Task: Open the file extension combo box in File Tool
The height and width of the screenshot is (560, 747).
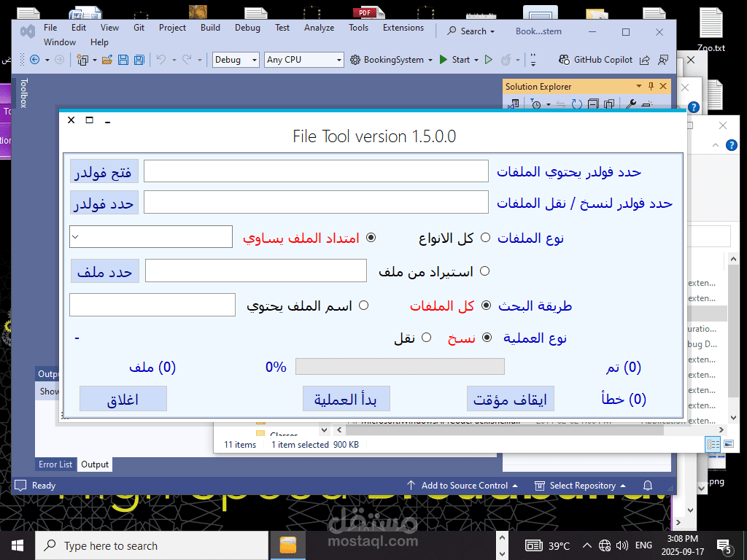Action: point(151,237)
